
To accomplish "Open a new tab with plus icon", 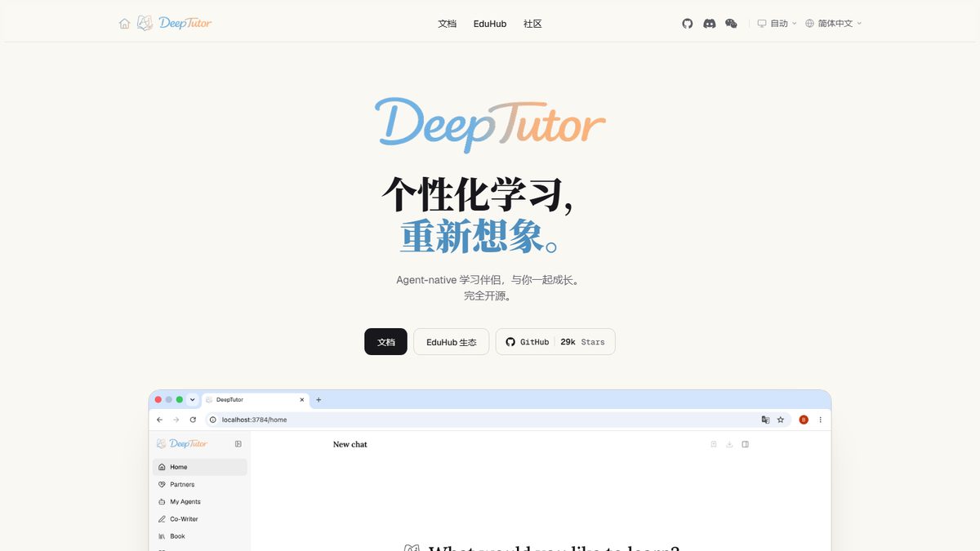I will [318, 400].
